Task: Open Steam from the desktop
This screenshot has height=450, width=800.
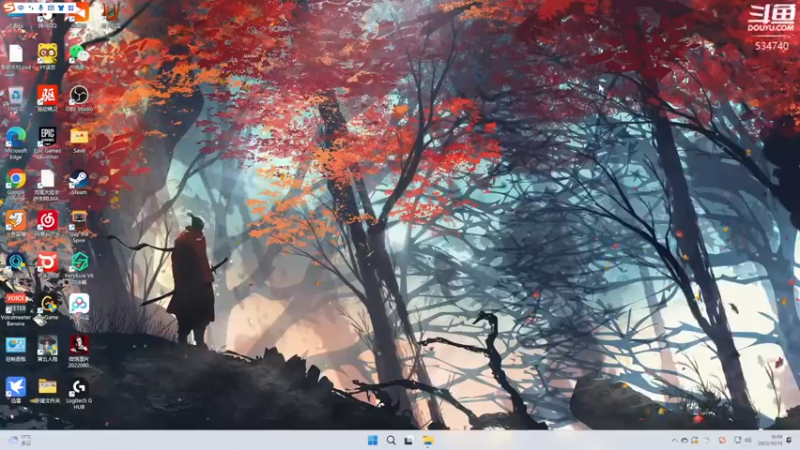Action: click(79, 179)
